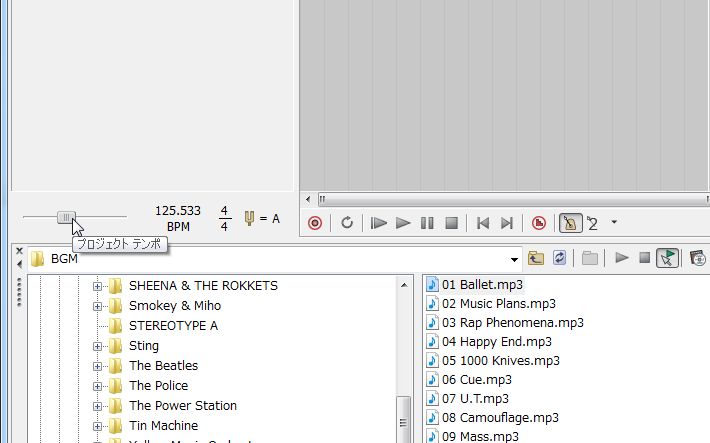This screenshot has width=710, height=443.
Task: Click the folder tree vertical scrollbar thumb
Action: click(403, 419)
